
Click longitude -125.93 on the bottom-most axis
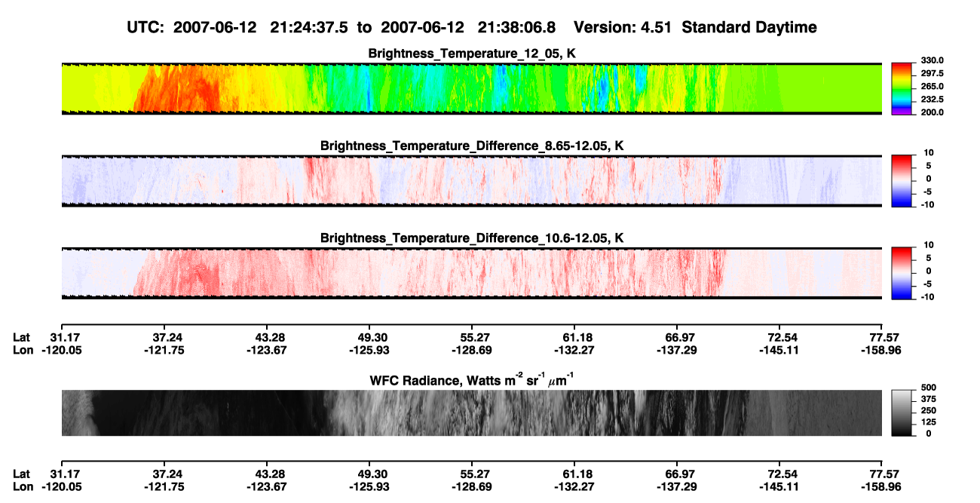tap(371, 487)
